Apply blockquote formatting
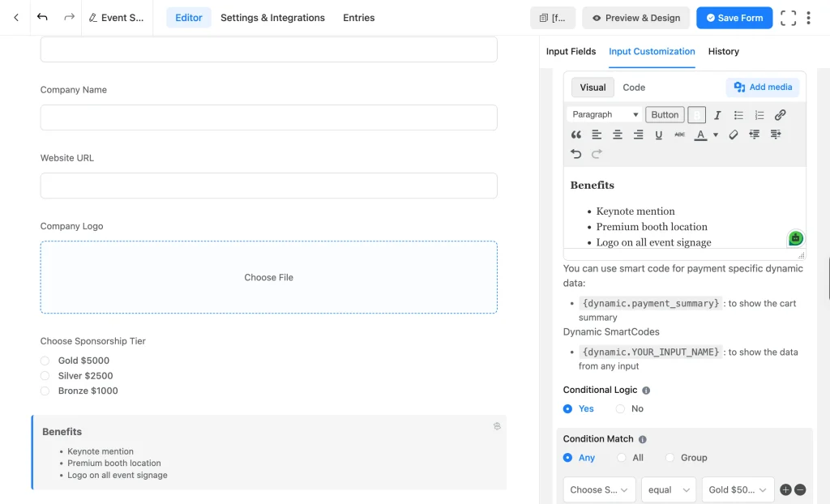The height and width of the screenshot is (504, 830). 576,135
